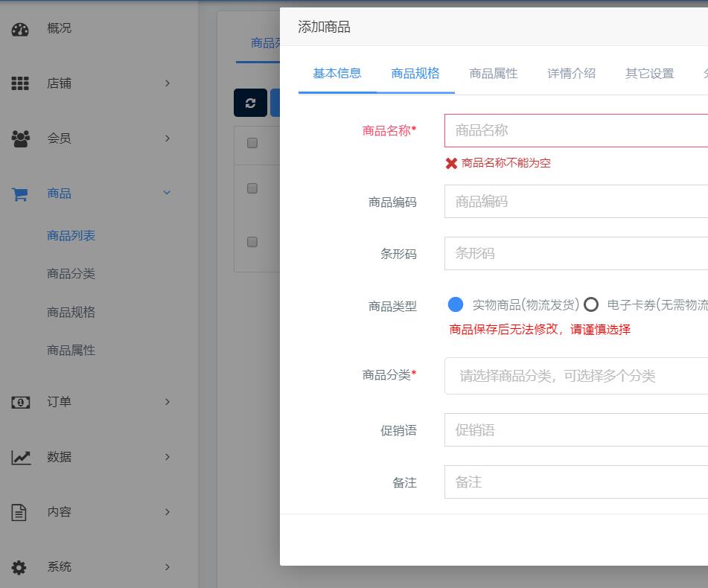Expand the 内容 menu chevron
The image size is (708, 588).
[x=167, y=512]
